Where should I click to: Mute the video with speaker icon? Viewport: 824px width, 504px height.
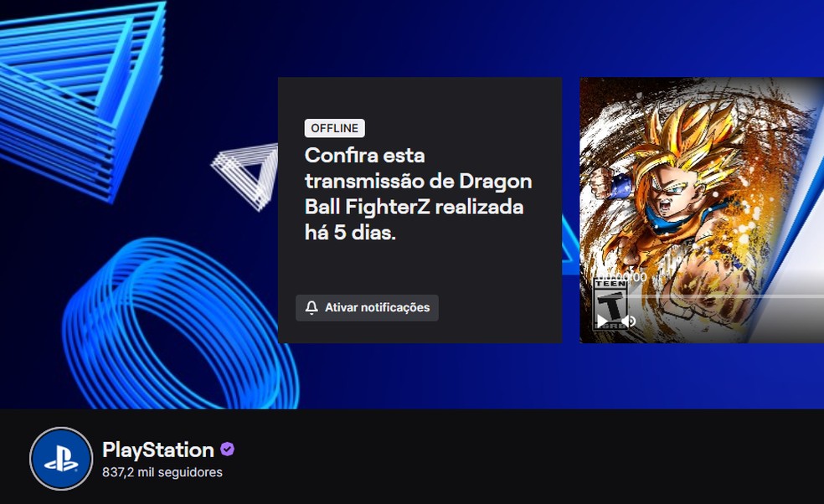click(x=629, y=321)
